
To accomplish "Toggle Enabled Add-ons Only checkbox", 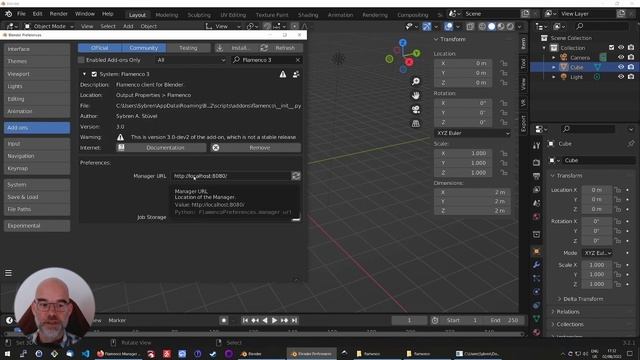I will point(81,60).
